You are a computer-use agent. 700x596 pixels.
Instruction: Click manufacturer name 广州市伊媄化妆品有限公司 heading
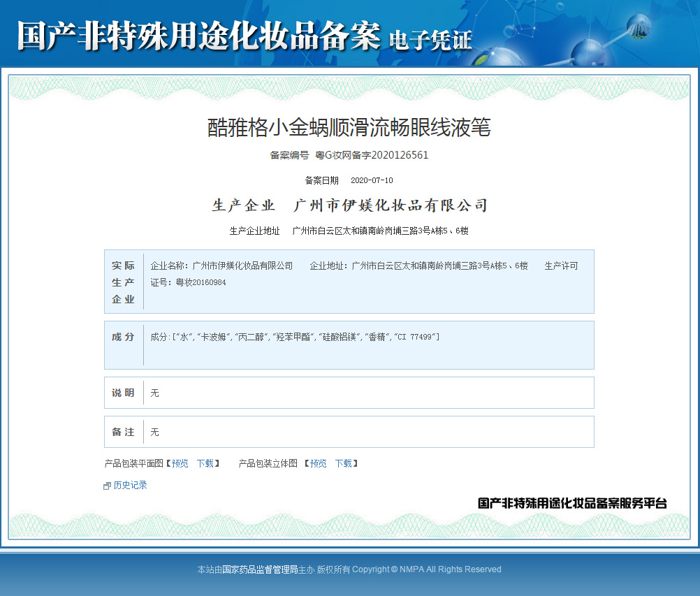[x=391, y=205]
